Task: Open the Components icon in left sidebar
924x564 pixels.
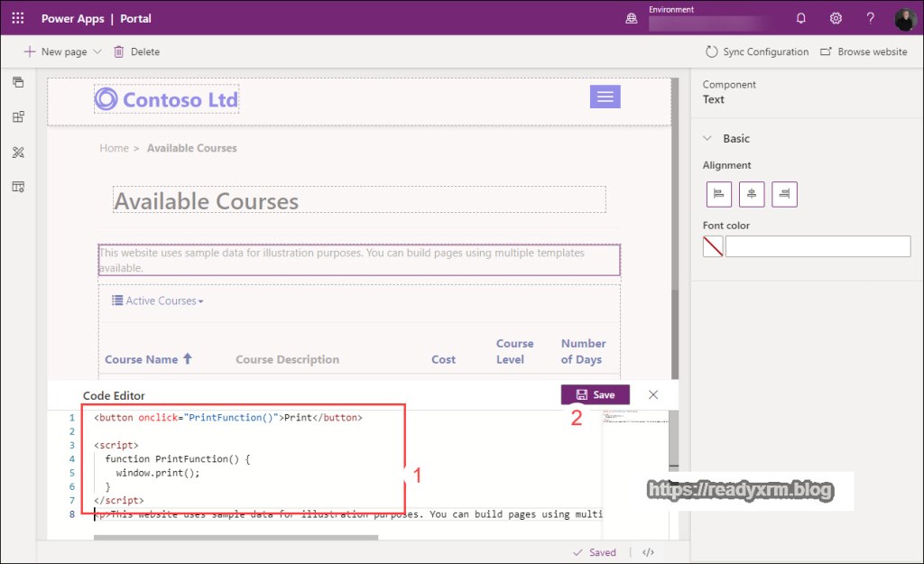Action: pyautogui.click(x=18, y=116)
